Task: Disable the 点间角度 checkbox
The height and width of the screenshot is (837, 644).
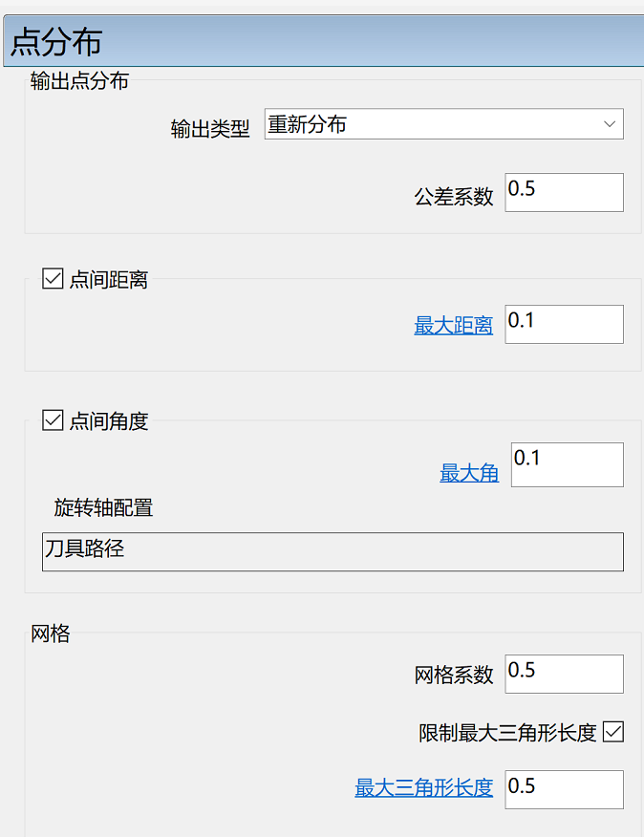Action: (53, 420)
